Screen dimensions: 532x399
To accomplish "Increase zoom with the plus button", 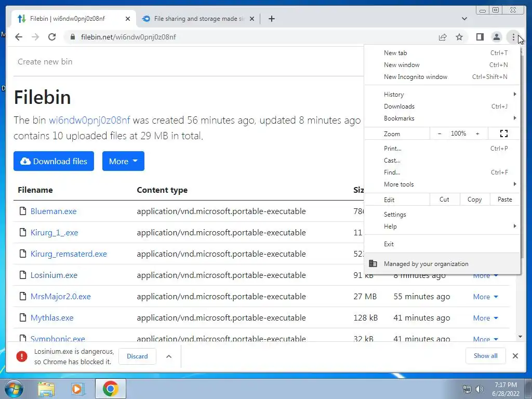I will pos(477,134).
